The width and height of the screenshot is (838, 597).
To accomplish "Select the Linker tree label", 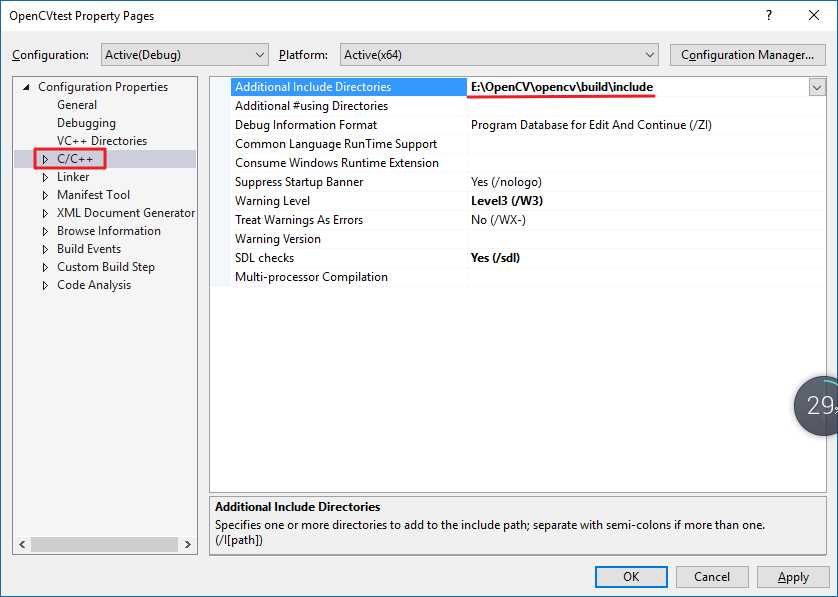I will pos(73,177).
